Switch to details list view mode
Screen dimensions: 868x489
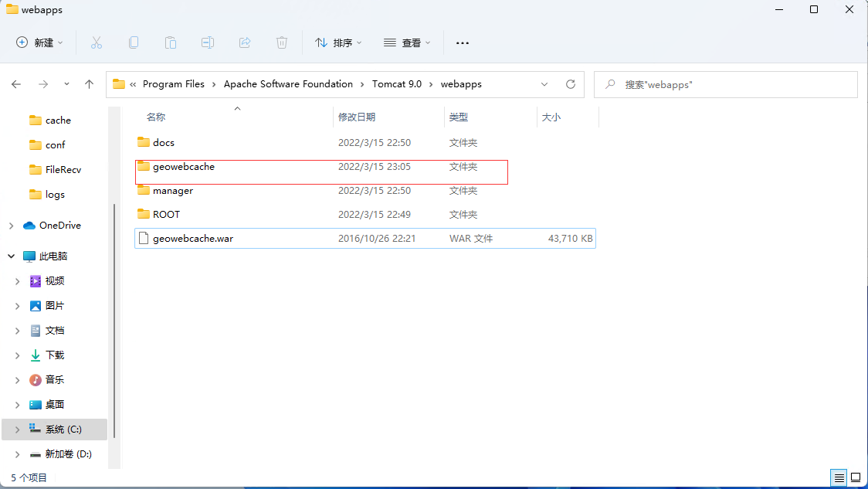(x=838, y=477)
